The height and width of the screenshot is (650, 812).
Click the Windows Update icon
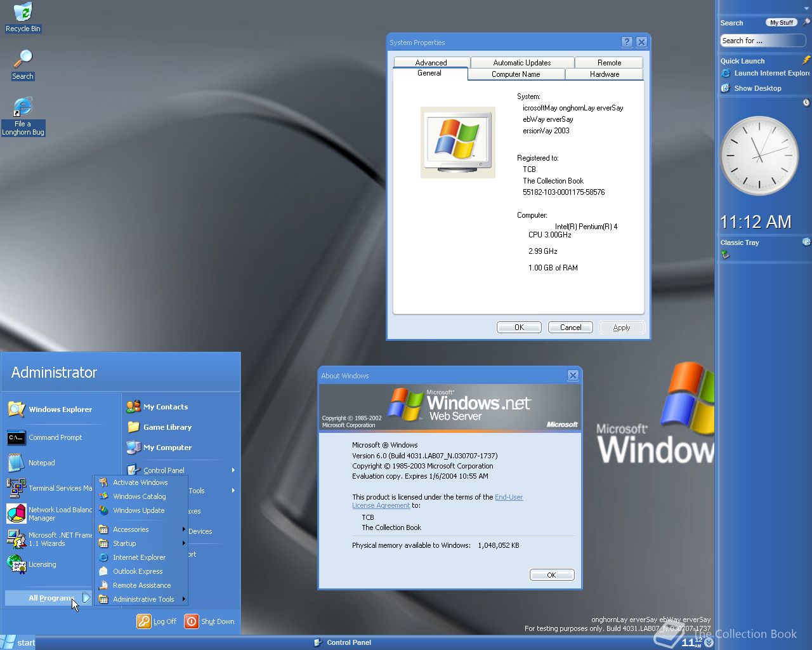click(x=103, y=510)
